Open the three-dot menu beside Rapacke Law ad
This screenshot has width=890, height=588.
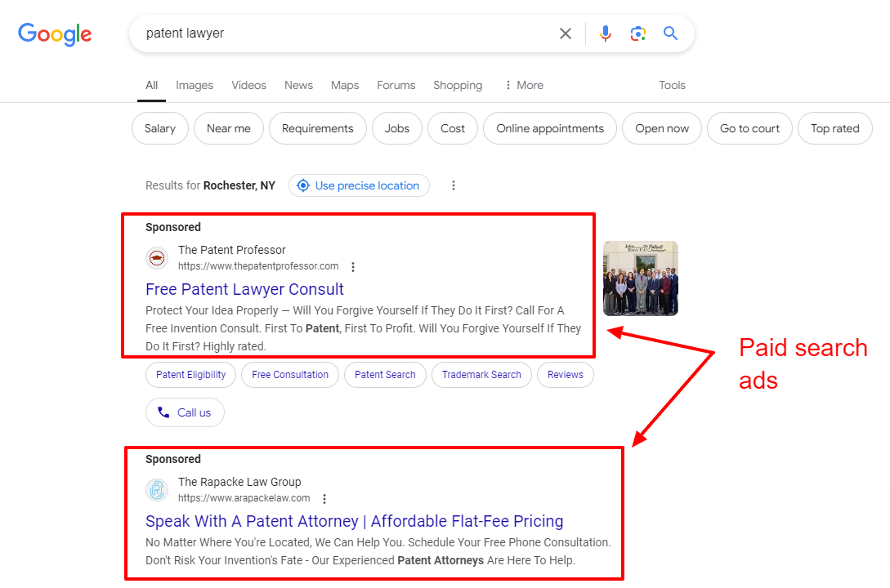324,498
